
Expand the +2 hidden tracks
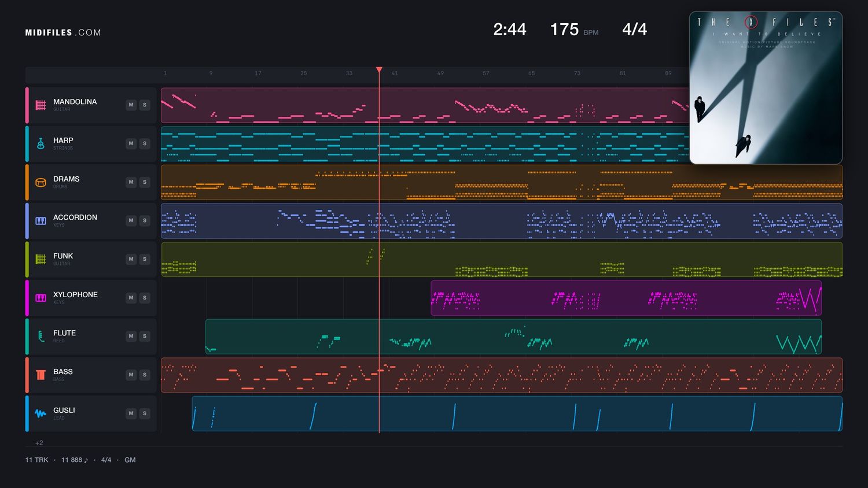[39, 443]
